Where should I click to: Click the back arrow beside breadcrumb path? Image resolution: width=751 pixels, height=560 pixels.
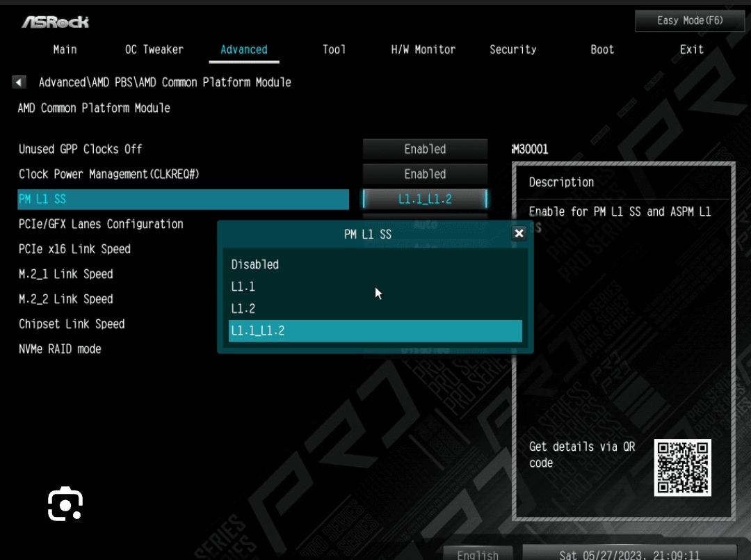19,82
